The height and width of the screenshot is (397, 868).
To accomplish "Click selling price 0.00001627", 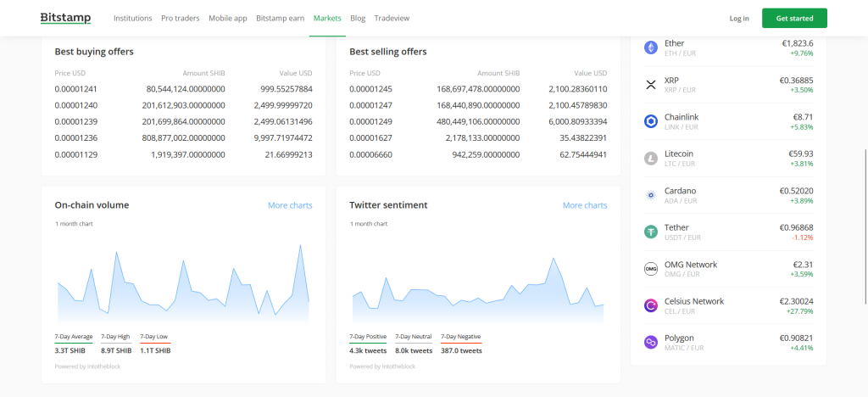I will (371, 138).
